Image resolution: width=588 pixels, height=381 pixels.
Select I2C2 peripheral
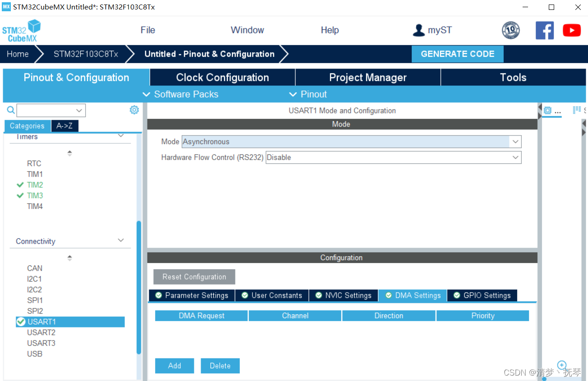tap(34, 290)
